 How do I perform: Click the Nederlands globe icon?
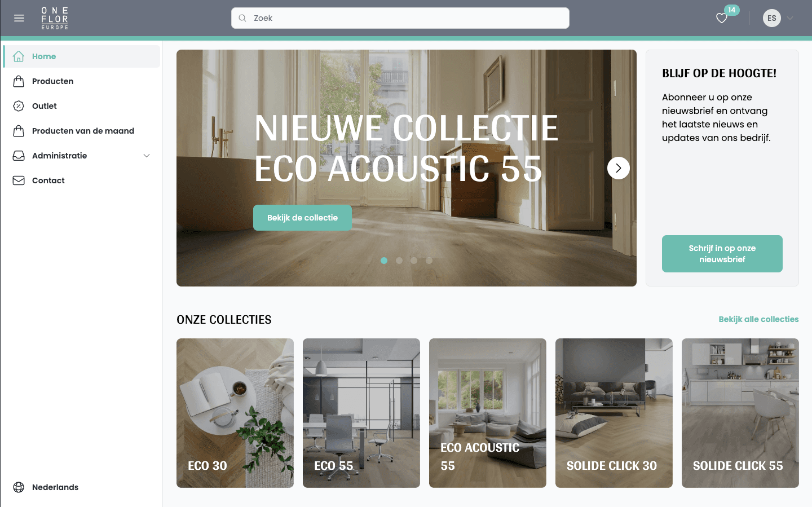coord(19,487)
